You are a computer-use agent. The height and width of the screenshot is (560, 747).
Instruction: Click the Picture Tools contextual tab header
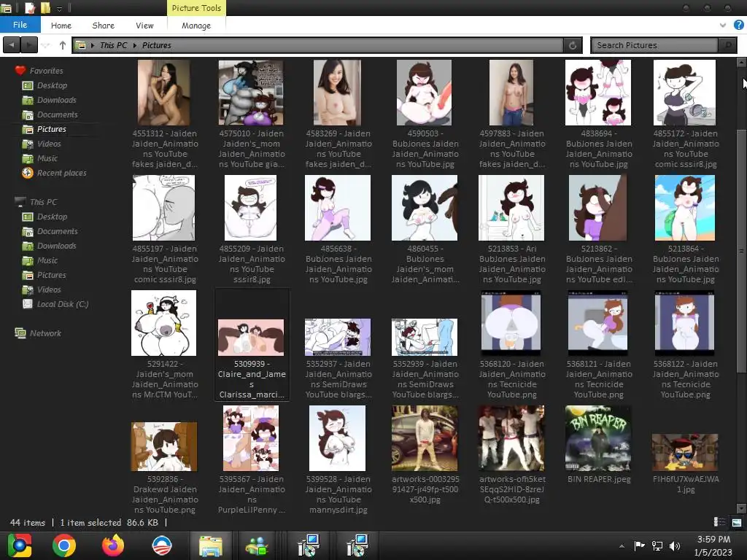tap(196, 8)
